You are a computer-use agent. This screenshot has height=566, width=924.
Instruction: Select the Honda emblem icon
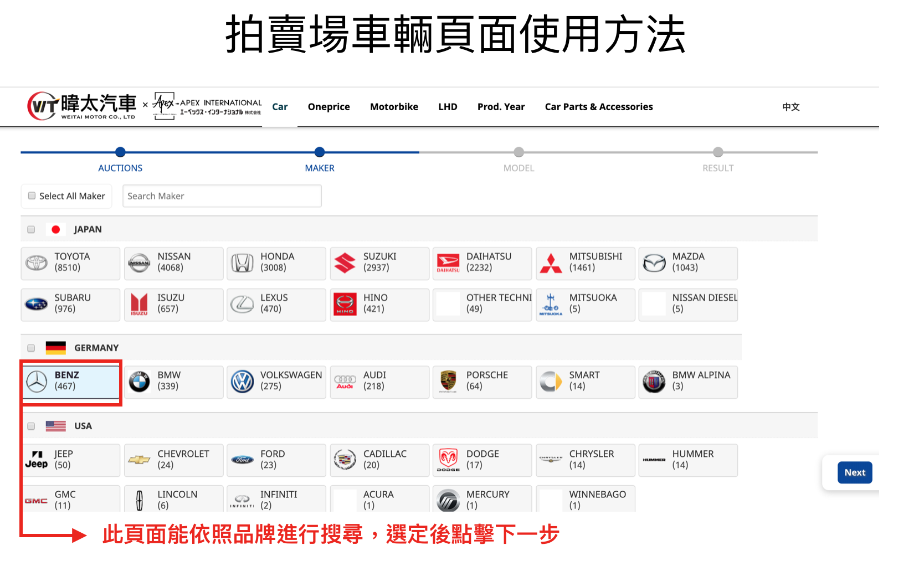[242, 263]
